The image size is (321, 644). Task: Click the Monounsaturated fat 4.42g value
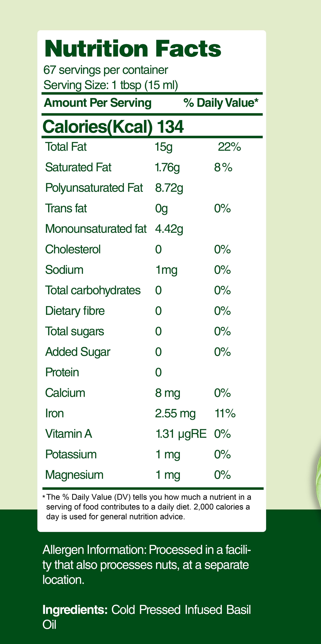(x=169, y=229)
